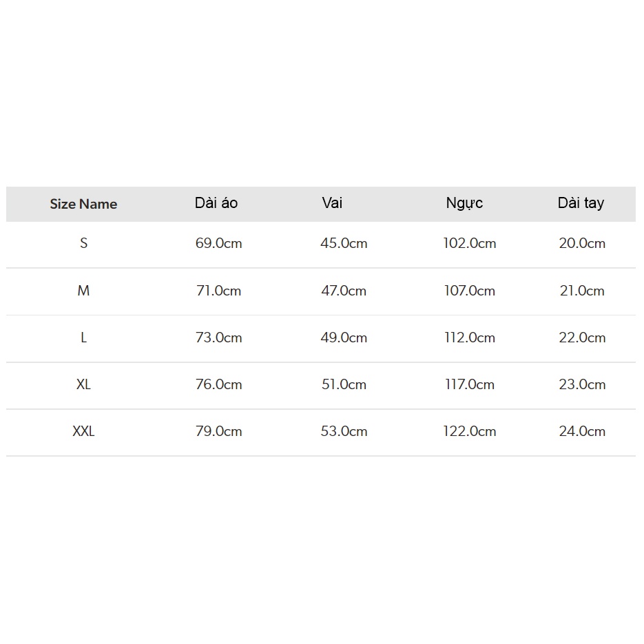Click the 69.0cm shirt length cell
This screenshot has width=644, height=644.
pyautogui.click(x=218, y=243)
